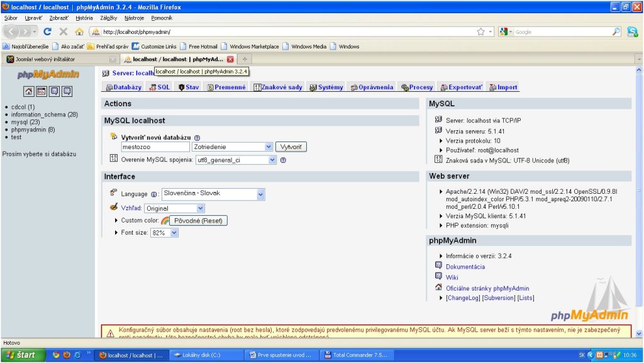Click the Pôvodné (Reset) color button
Image resolution: width=644 pixels, height=363 pixels.
[x=198, y=221]
